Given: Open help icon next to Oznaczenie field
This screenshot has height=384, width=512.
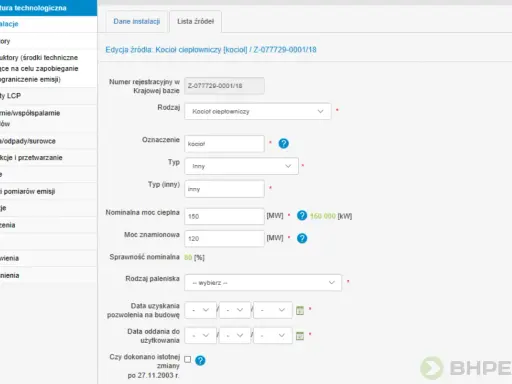Looking at the screenshot, I should [x=283, y=144].
